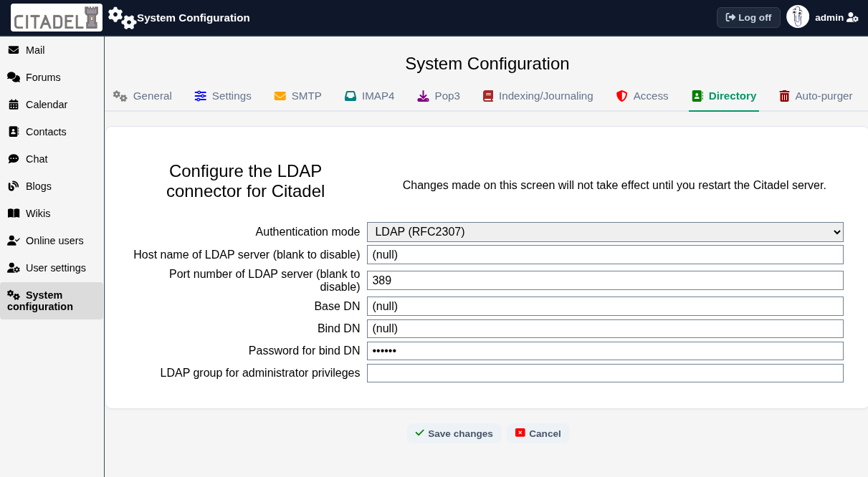
Task: Go to the Pop3 tab
Action: tap(439, 96)
